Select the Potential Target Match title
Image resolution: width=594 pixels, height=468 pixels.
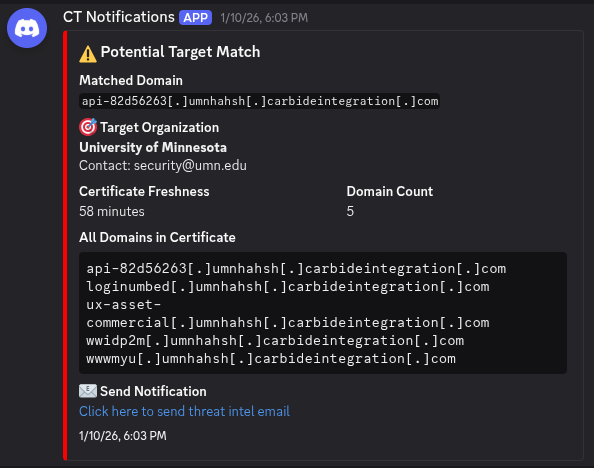[x=180, y=52]
